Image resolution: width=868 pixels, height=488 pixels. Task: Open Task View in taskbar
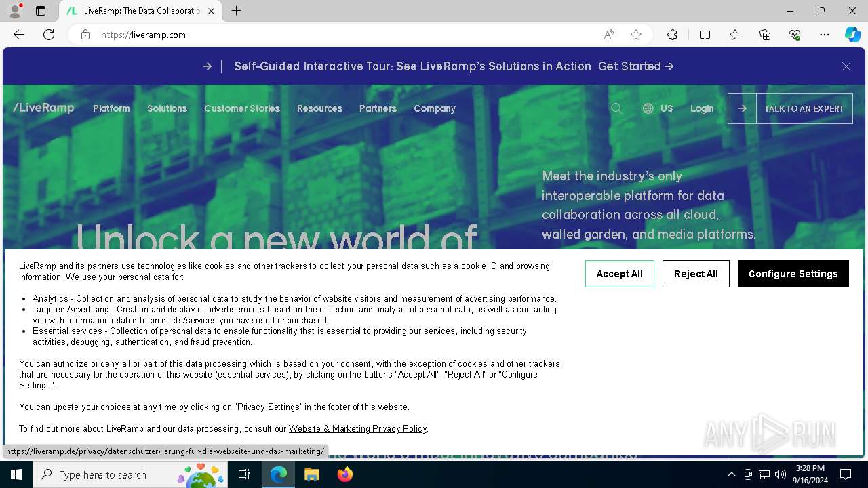245,474
